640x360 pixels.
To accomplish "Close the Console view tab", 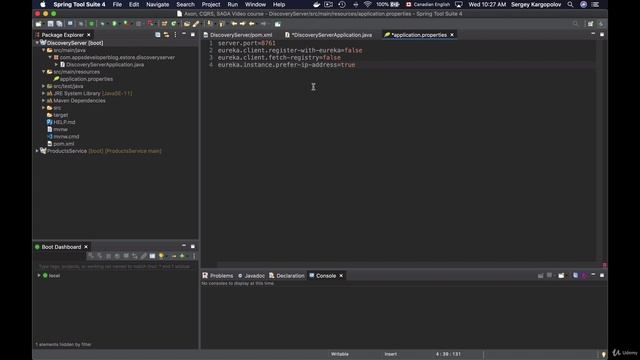I will click(341, 276).
